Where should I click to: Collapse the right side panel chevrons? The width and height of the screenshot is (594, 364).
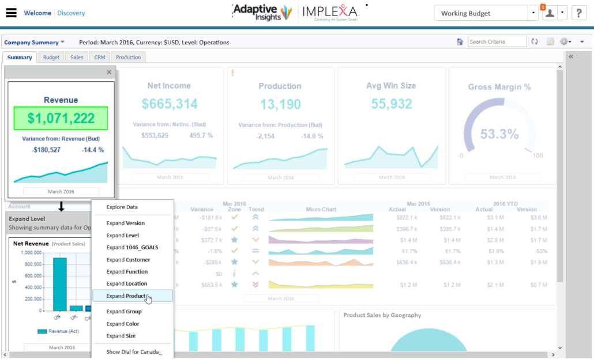coord(570,57)
